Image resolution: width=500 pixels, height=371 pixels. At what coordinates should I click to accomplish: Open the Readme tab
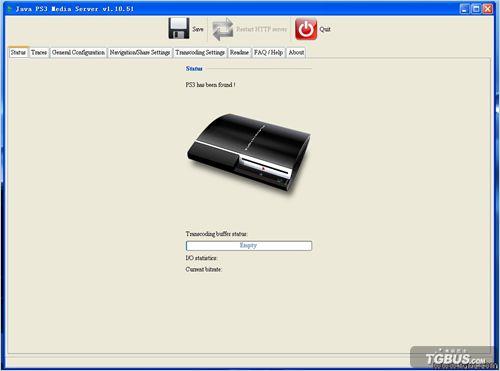click(x=239, y=52)
